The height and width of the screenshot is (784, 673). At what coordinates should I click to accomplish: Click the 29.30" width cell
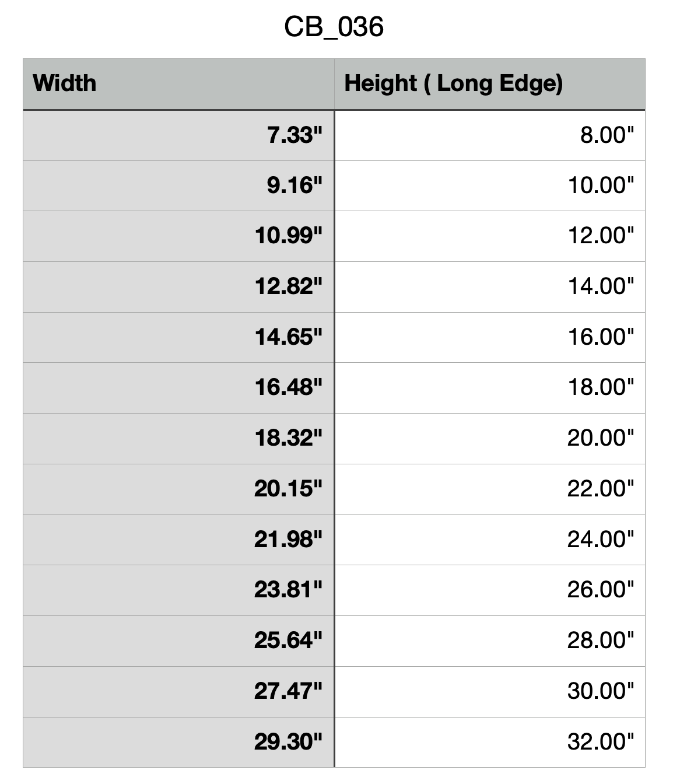[289, 742]
